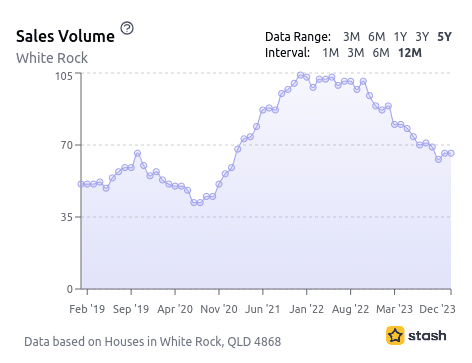The width and height of the screenshot is (472, 363).
Task: Set data range to 3Y
Action: pyautogui.click(x=422, y=37)
